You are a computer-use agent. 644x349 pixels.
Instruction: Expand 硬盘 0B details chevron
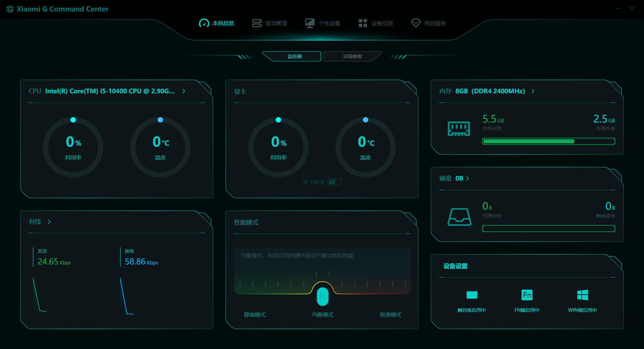tap(468, 179)
